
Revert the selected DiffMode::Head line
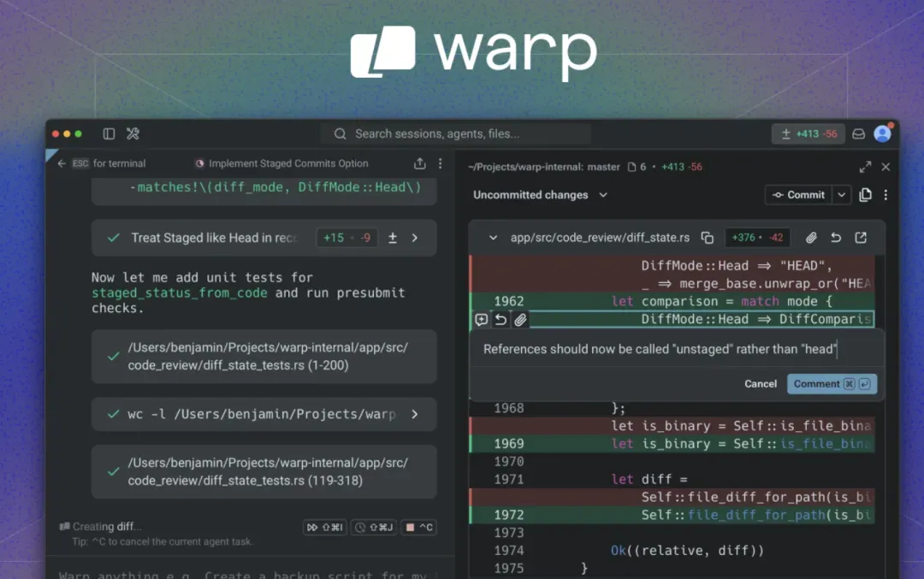500,319
